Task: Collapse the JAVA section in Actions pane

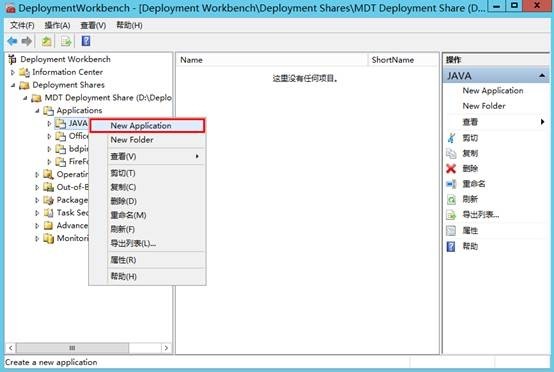Action: coord(542,76)
